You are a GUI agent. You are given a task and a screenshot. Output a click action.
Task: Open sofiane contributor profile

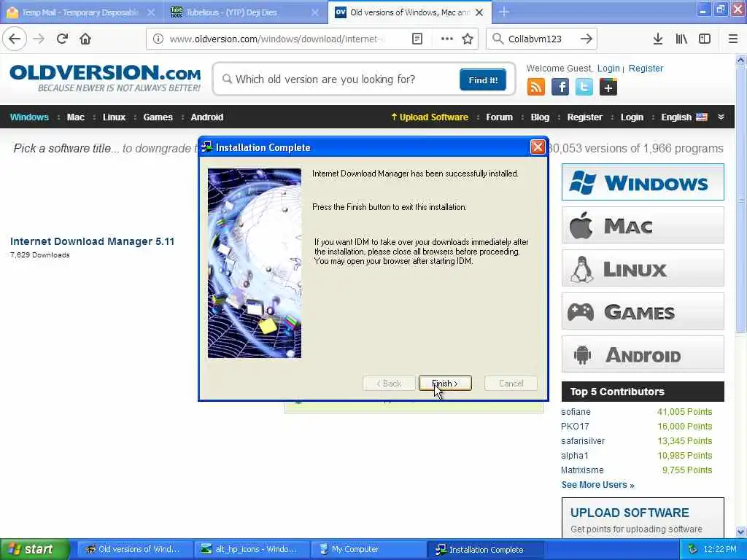576,412
